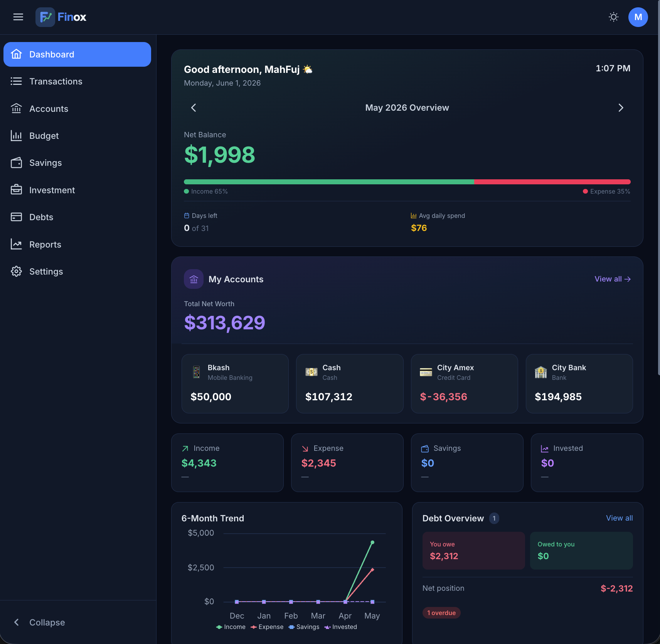Open the Investment page
This screenshot has width=660, height=644.
(77, 190)
